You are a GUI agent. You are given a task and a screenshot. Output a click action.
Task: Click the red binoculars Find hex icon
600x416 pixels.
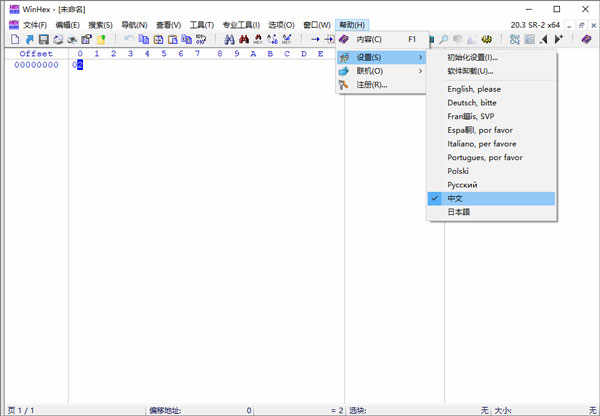coord(244,39)
